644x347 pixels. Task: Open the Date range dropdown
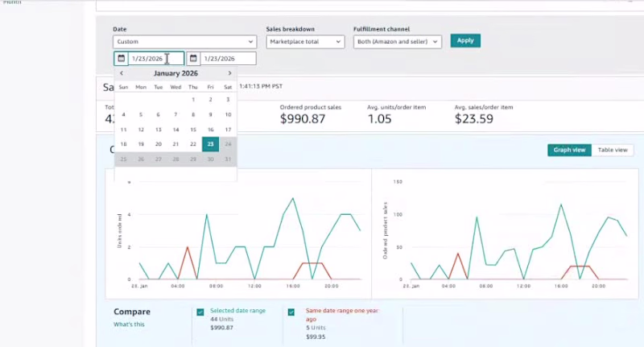(185, 42)
